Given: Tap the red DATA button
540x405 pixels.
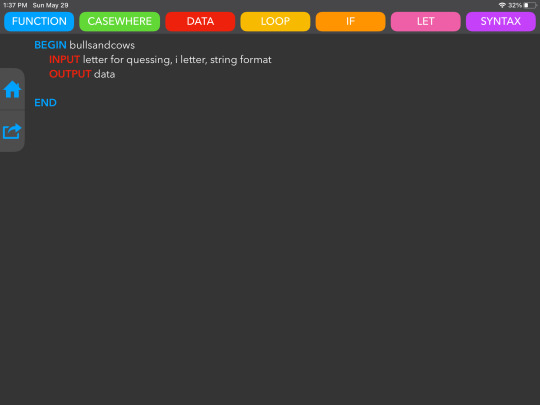Looking at the screenshot, I should pos(200,21).
